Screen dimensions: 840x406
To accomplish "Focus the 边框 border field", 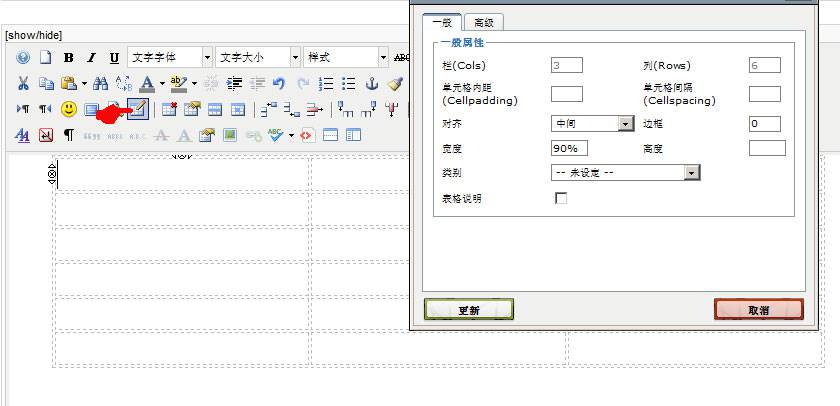I will pos(764,124).
